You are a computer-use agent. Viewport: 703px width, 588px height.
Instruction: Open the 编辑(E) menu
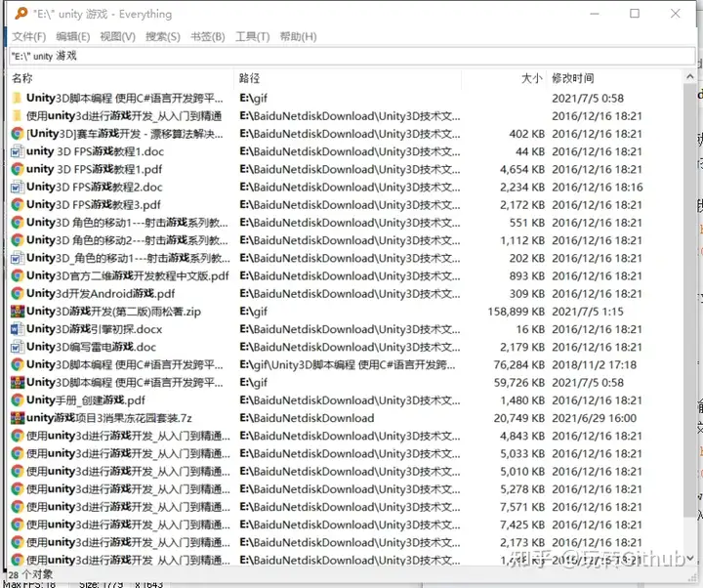pyautogui.click(x=72, y=36)
